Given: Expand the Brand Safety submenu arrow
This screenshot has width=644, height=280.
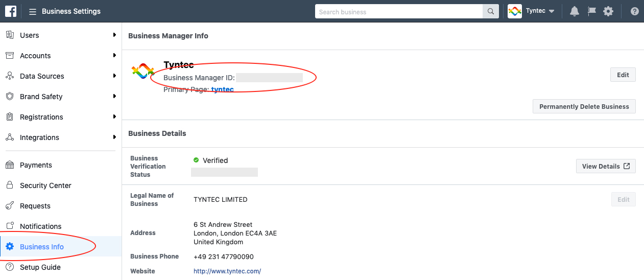Looking at the screenshot, I should (x=114, y=96).
